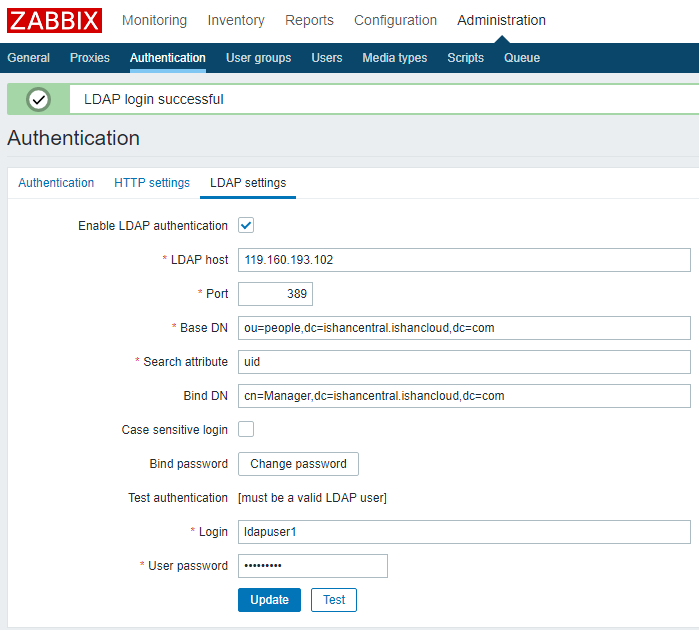
Task: Toggle Enable LDAP authentication checkbox
Action: coord(246,225)
